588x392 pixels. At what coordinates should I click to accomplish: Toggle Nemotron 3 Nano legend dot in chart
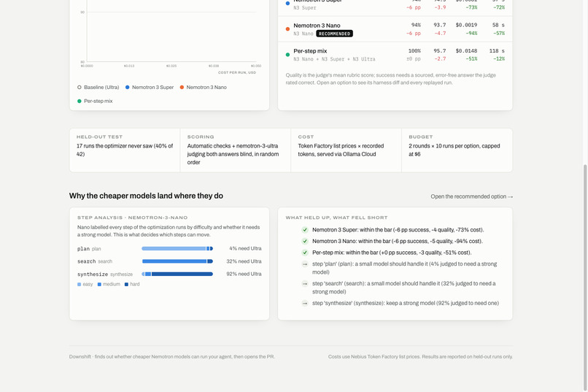pyautogui.click(x=182, y=88)
